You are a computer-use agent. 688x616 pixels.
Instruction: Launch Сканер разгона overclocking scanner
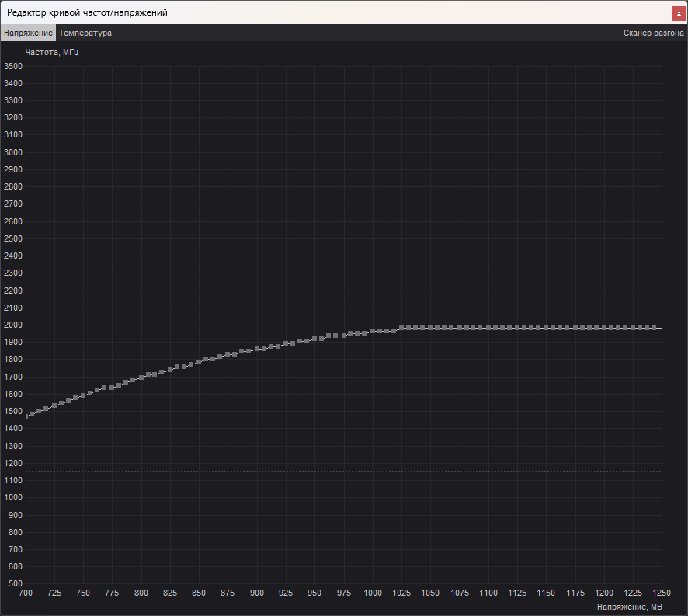click(653, 33)
